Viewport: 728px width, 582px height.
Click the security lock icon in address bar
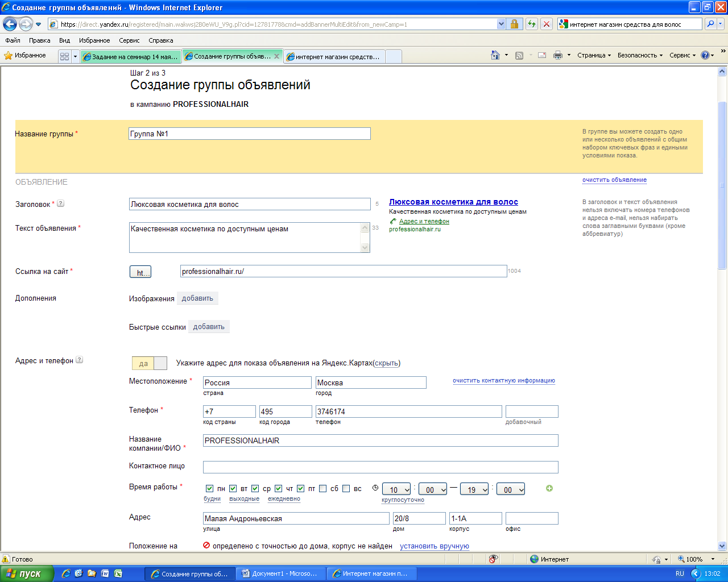coord(514,24)
